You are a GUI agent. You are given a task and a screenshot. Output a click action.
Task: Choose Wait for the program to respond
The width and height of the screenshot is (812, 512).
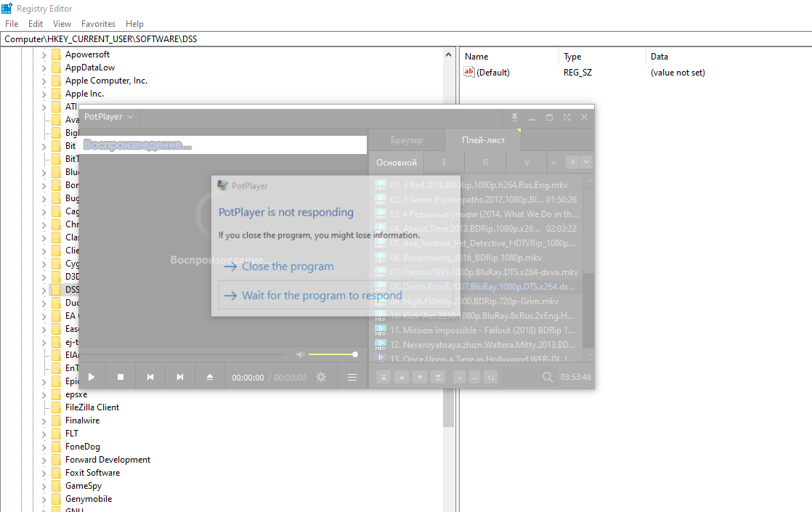(x=336, y=295)
